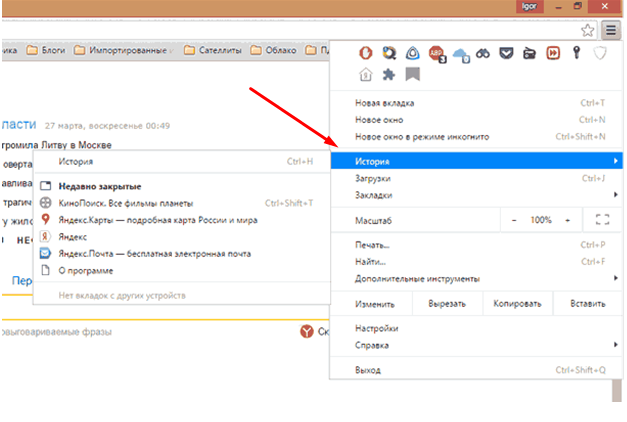Click the gray bookmark ribbon extension icon
The height and width of the screenshot is (422, 627).
point(412,75)
